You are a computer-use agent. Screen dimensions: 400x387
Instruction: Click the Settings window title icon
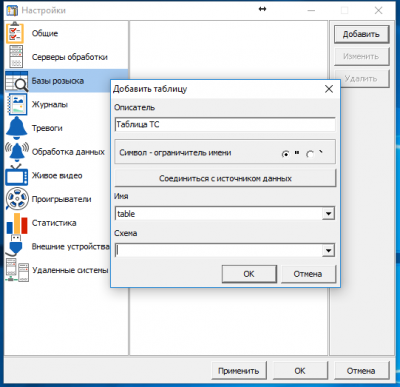[12, 10]
